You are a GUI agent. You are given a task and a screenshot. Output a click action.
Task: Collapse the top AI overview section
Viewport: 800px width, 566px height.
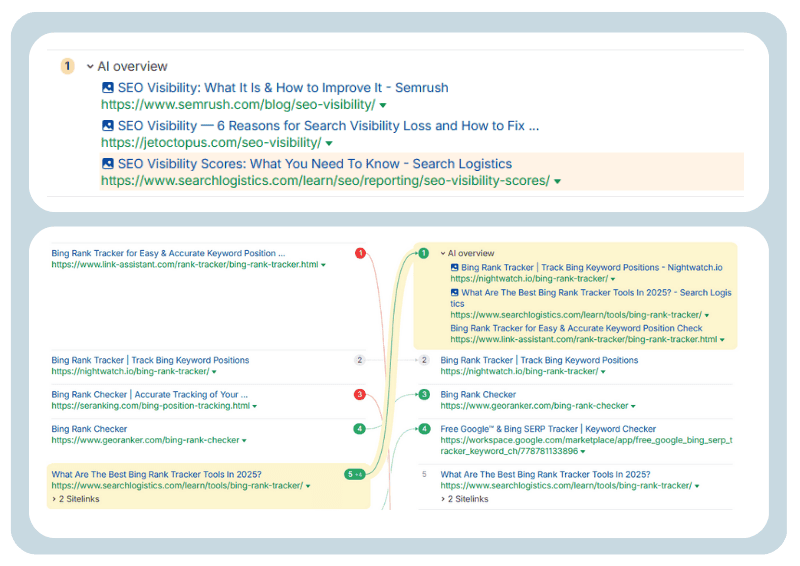pos(90,66)
